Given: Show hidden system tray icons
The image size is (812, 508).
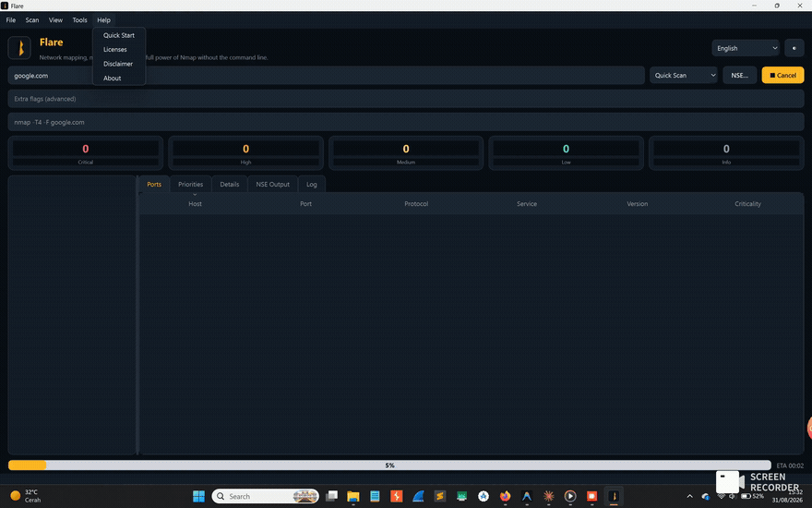Looking at the screenshot, I should pos(689,496).
